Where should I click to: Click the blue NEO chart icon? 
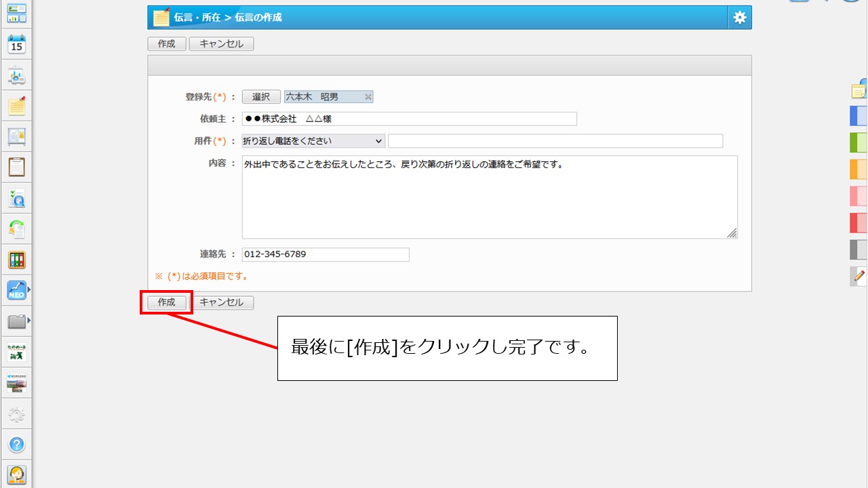(16, 290)
